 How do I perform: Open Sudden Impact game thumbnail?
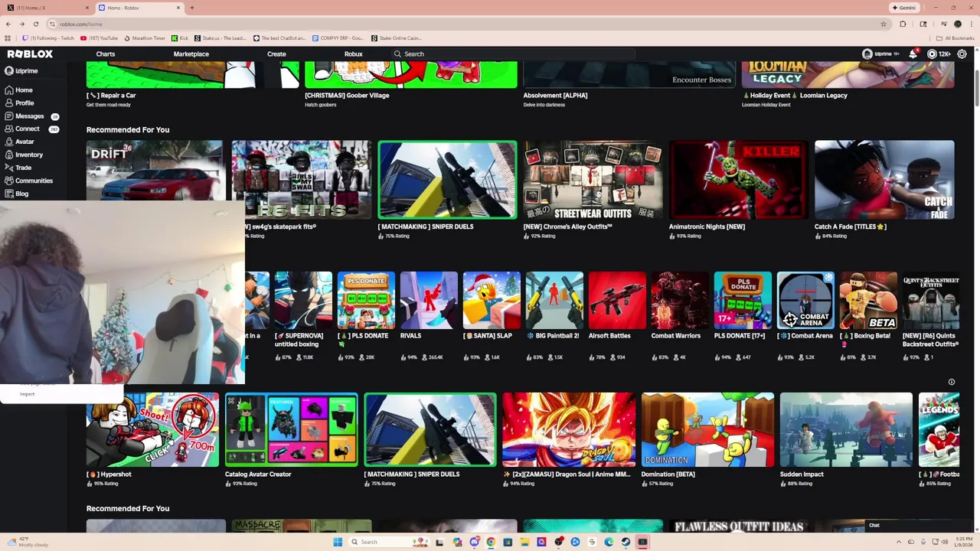[846, 429]
